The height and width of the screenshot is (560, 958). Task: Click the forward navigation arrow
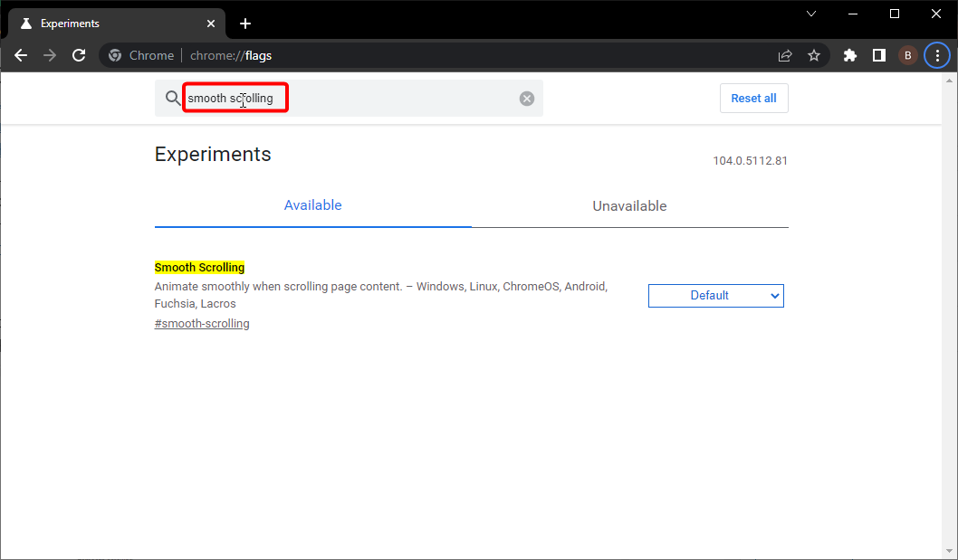click(50, 55)
